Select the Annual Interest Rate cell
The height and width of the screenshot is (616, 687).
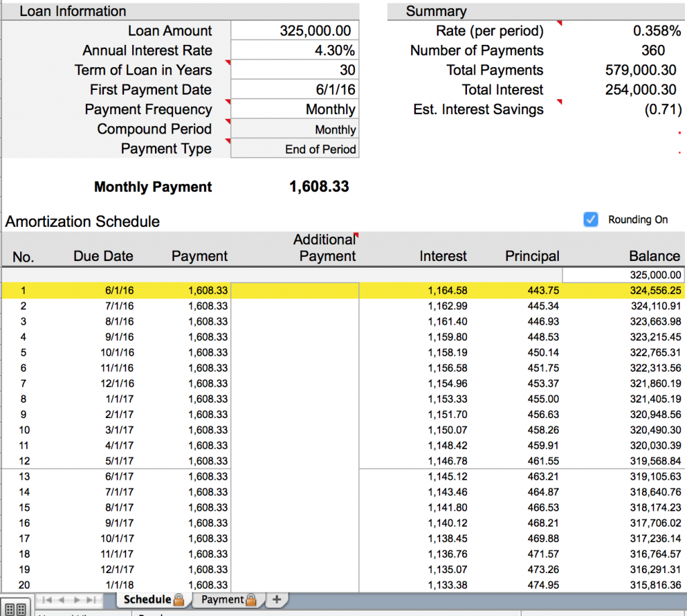(295, 50)
